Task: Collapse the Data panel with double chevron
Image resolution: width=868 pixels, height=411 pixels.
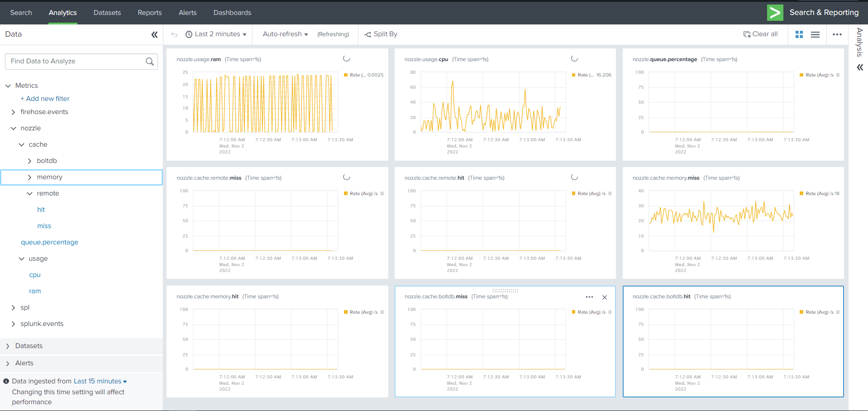Action: (x=154, y=34)
